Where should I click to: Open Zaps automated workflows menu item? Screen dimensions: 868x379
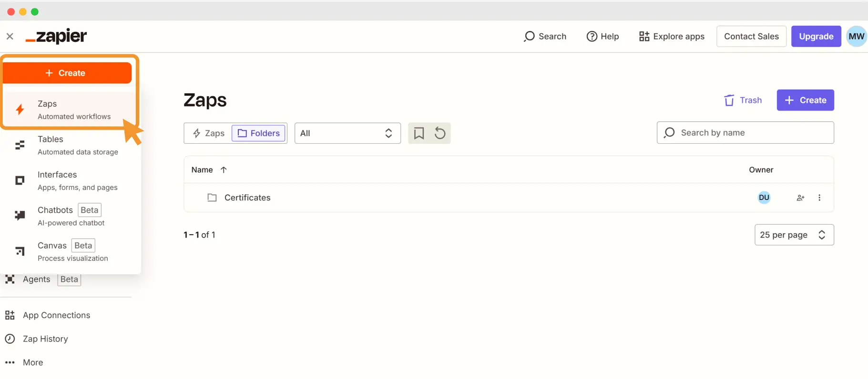[70, 110]
